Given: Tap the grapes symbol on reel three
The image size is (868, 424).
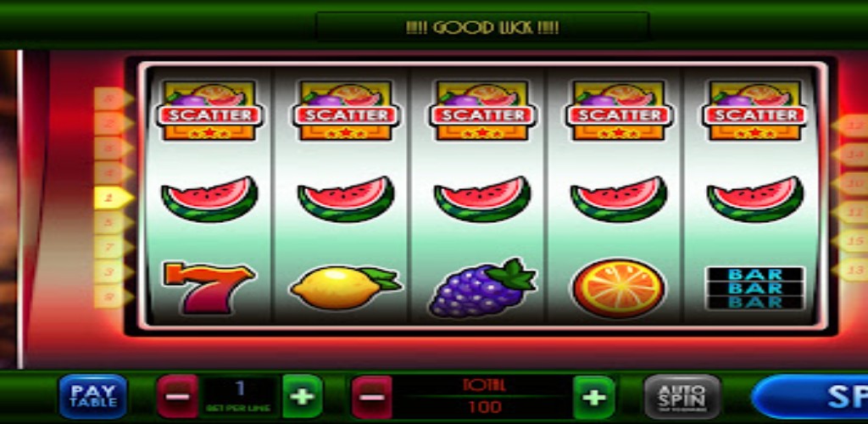Looking at the screenshot, I should [482, 287].
